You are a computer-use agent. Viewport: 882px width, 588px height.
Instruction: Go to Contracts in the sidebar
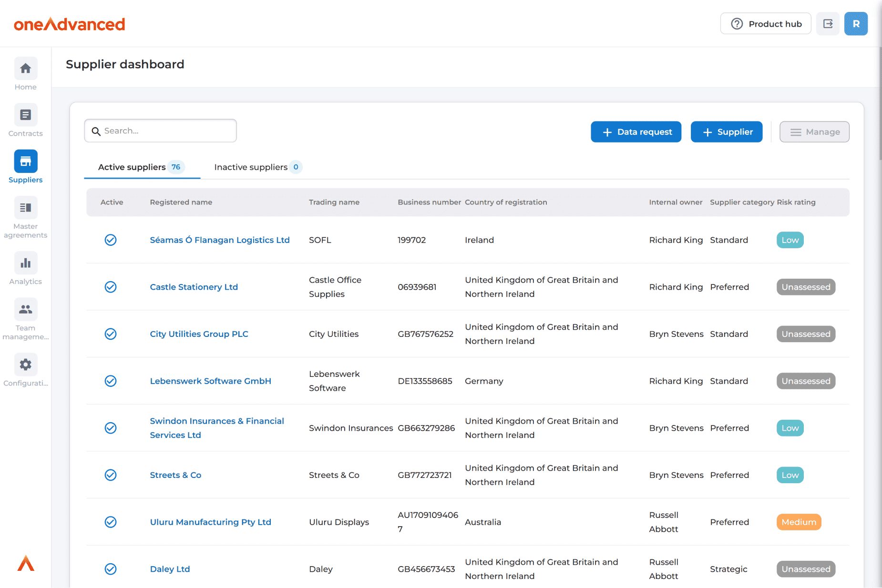tap(26, 115)
